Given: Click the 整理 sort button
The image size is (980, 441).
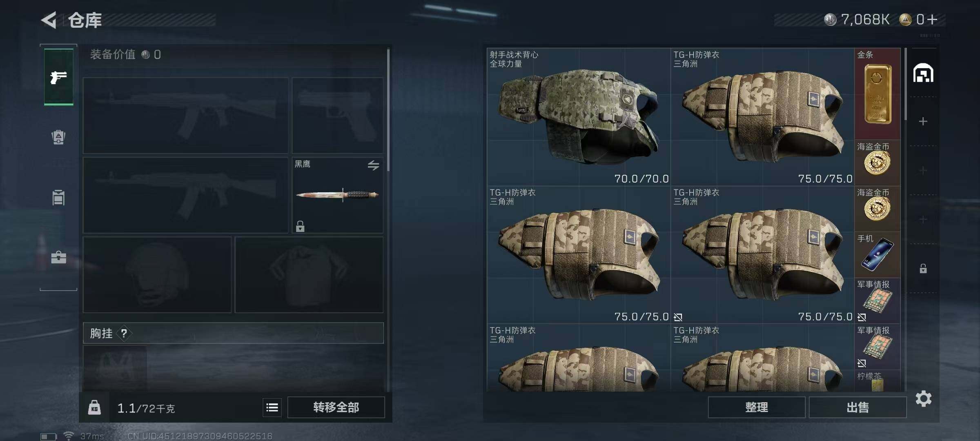Looking at the screenshot, I should [x=757, y=407].
